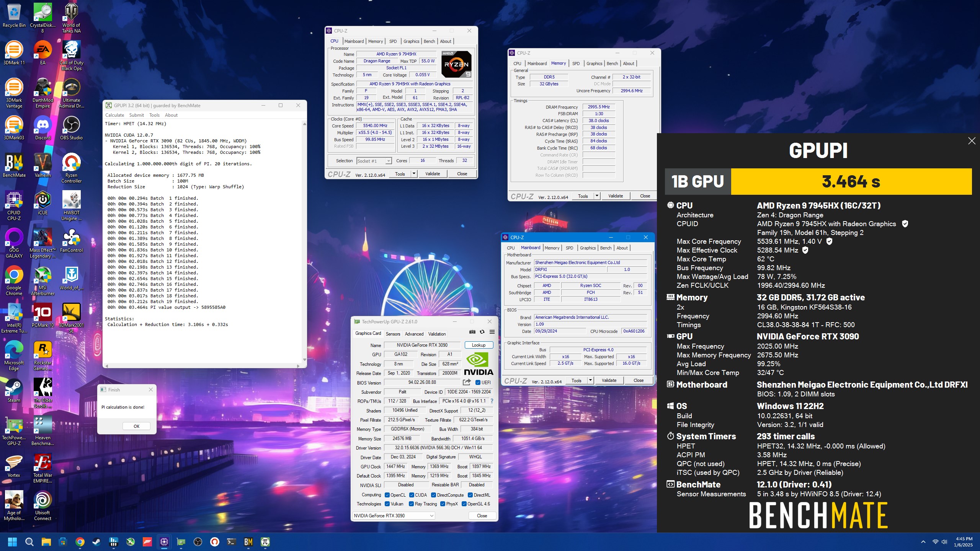Image resolution: width=980 pixels, height=551 pixels.
Task: Toggle CUDA checkbox in GPU-Z
Action: [412, 495]
